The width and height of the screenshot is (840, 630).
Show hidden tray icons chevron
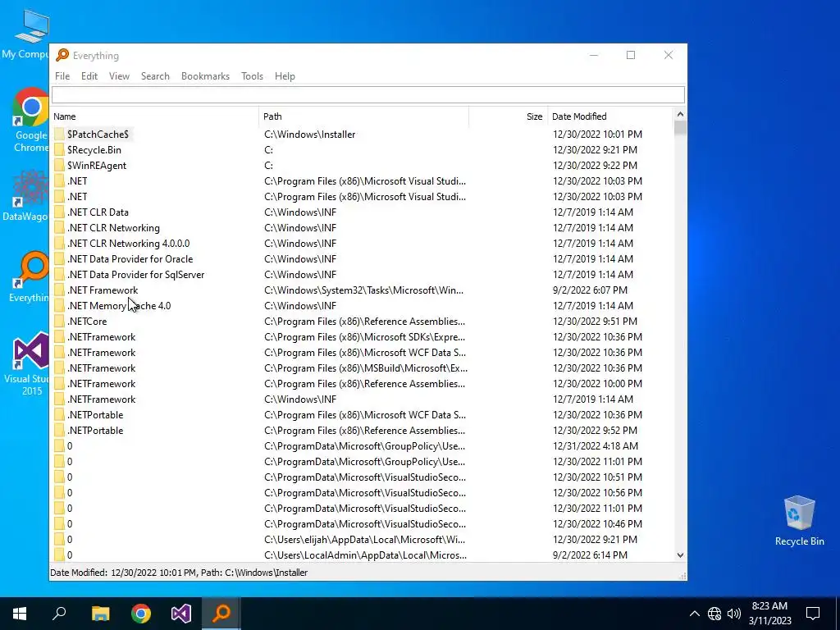(x=694, y=614)
